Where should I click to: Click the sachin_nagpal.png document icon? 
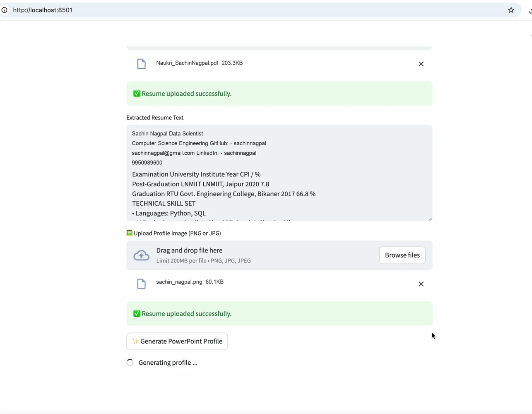pyautogui.click(x=141, y=284)
